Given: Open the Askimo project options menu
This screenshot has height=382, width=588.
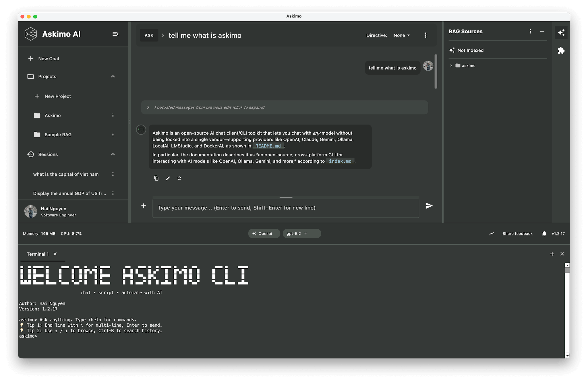Looking at the screenshot, I should tap(113, 115).
